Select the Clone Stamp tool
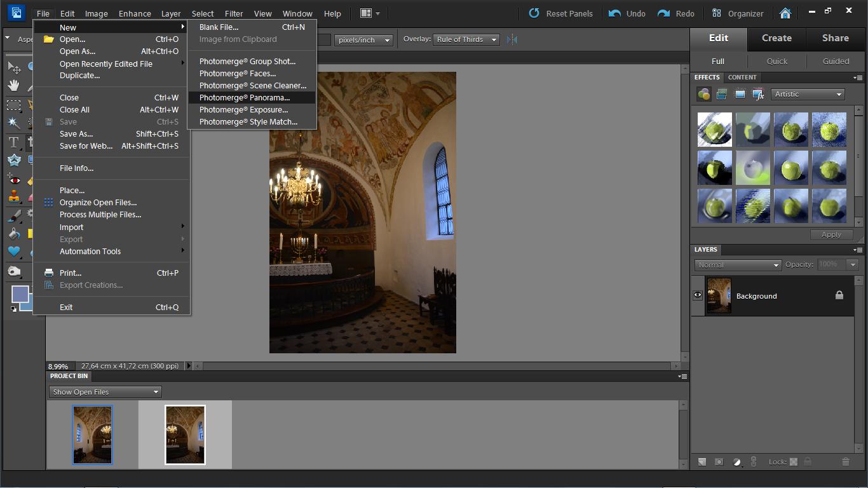 point(13,198)
